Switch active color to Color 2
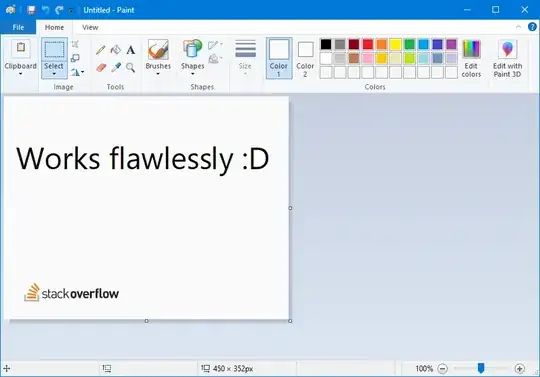 [305, 59]
